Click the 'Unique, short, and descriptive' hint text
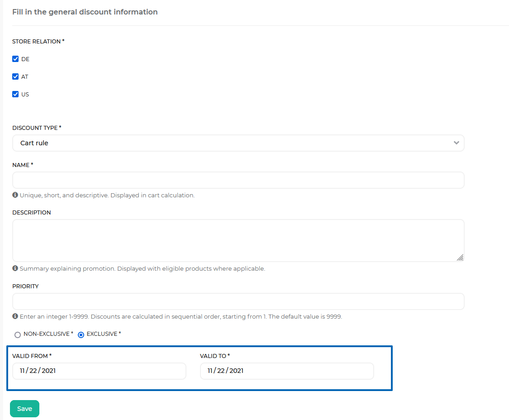This screenshot has height=420, width=509. coord(107,195)
